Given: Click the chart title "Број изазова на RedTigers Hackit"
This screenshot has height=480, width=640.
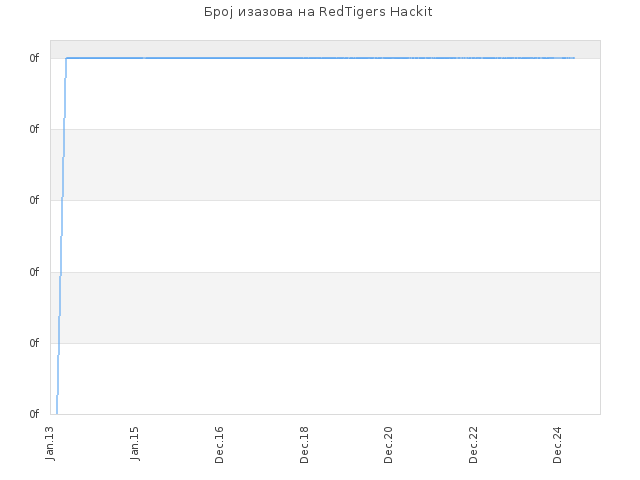Looking at the screenshot, I should (x=318, y=12).
